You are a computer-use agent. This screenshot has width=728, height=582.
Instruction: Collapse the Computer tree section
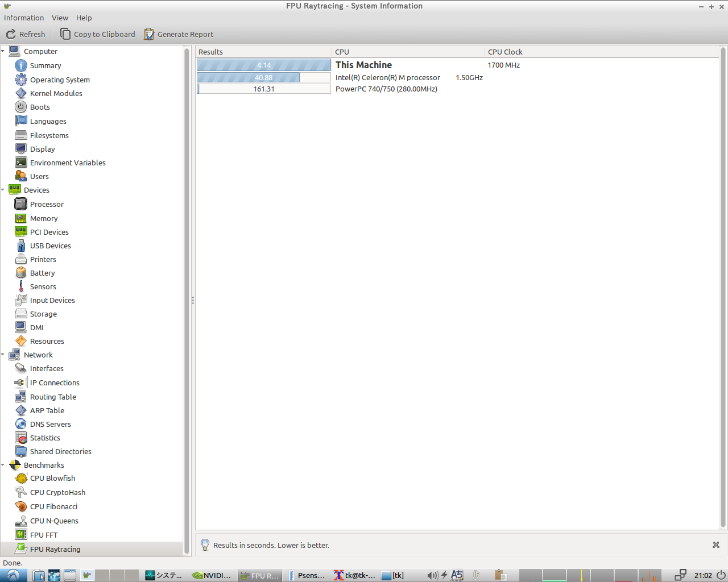[3, 51]
